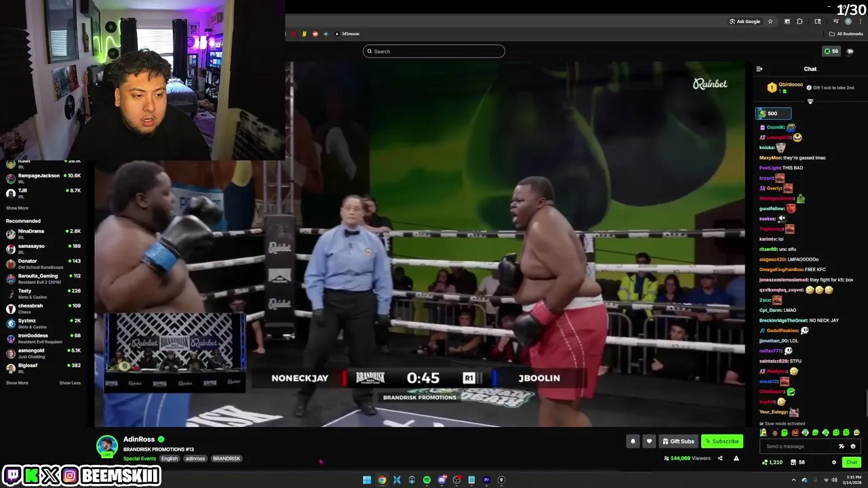Screen dimensions: 868x488
Task: Open Chrome from the taskbar
Action: pos(382,480)
